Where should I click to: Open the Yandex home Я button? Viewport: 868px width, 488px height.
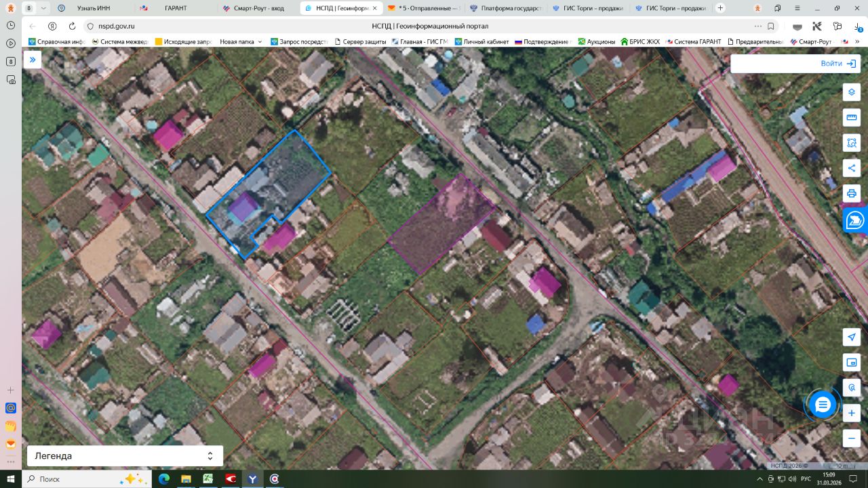(52, 26)
